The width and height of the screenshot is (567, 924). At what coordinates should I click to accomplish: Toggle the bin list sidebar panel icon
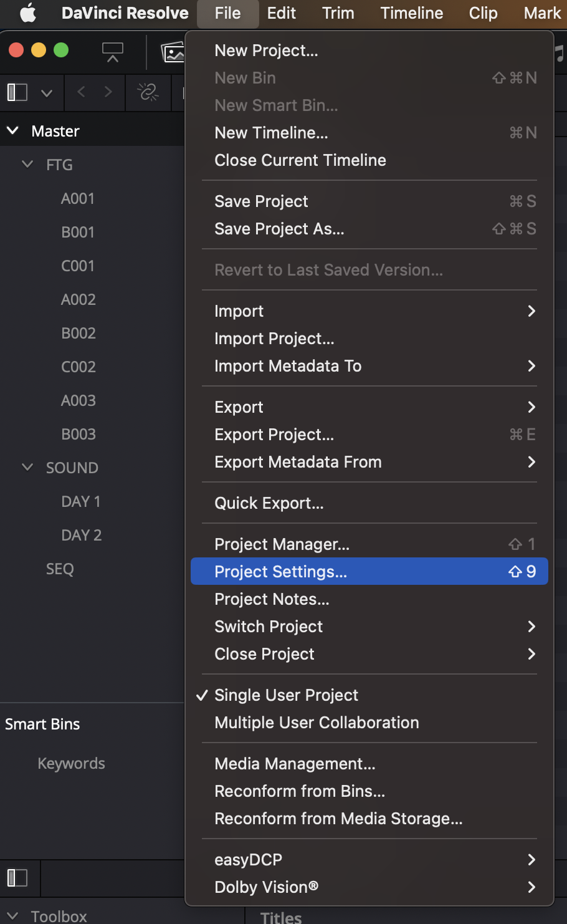(x=17, y=92)
